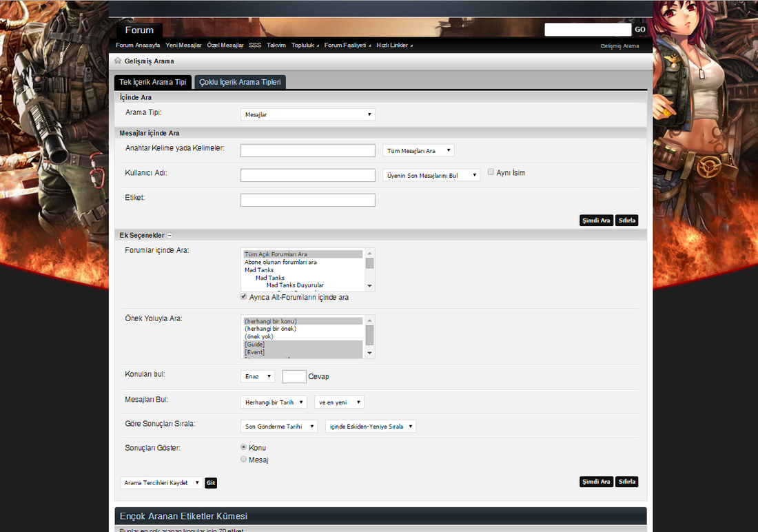Open Yeni Mesajlar menu item
The image size is (758, 532).
tap(183, 45)
